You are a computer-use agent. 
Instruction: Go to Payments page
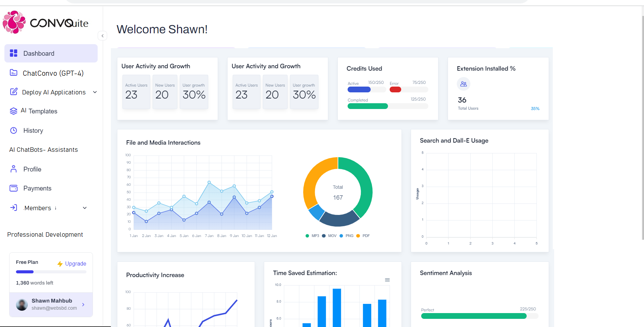point(37,188)
